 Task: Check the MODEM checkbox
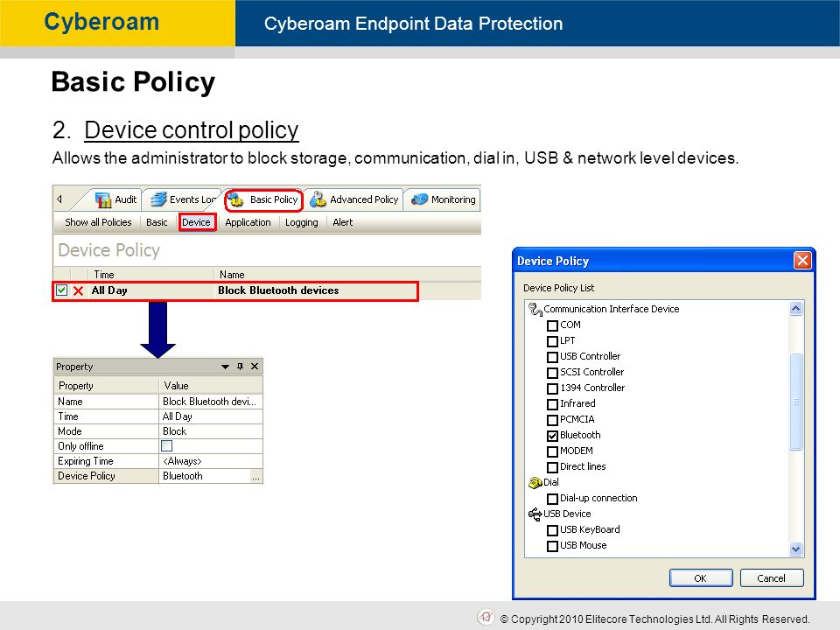click(x=552, y=451)
